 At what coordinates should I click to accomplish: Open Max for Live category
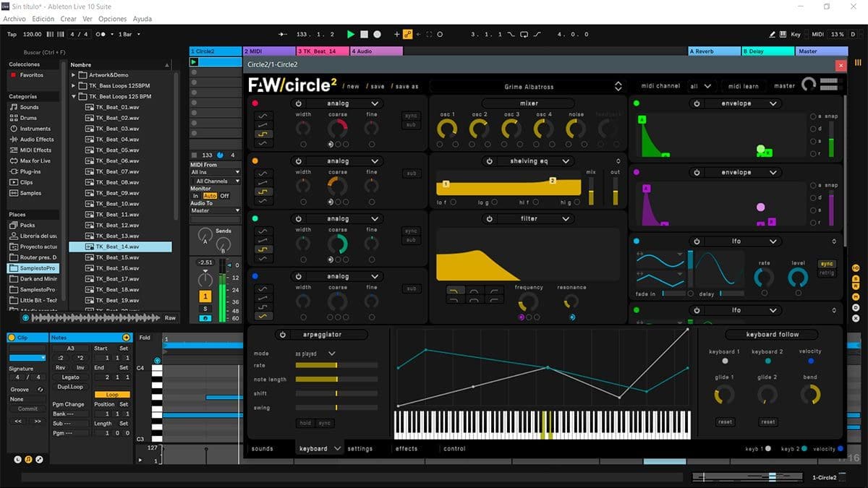(30, 160)
